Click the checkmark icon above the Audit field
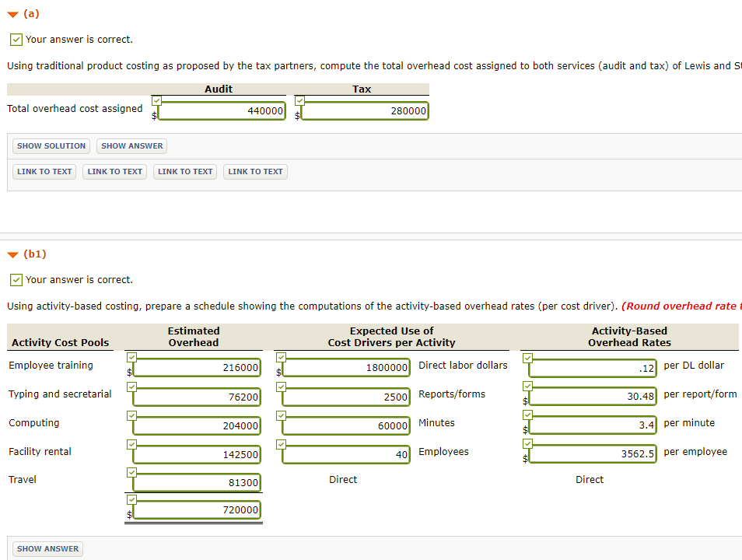Screen dimensions: 742x560 (156, 100)
